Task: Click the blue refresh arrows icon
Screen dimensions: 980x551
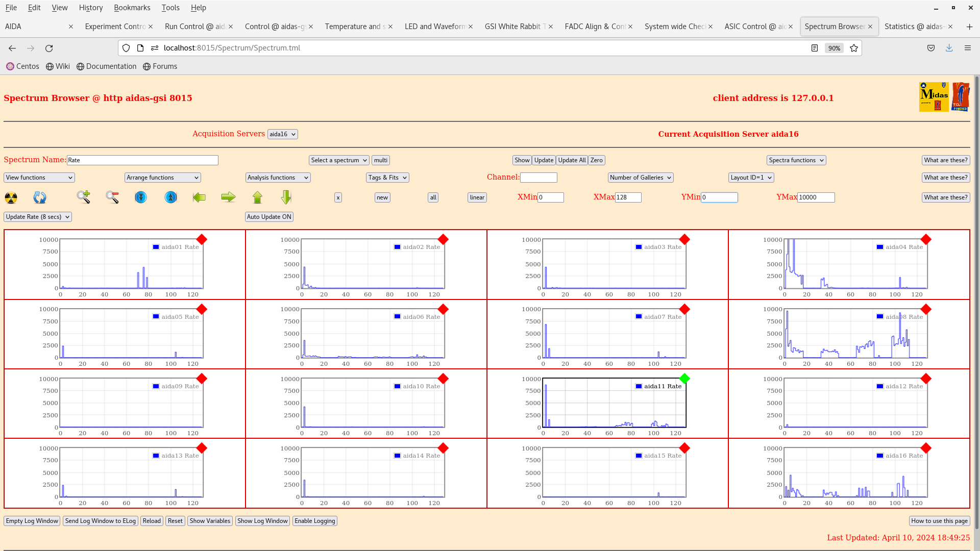Action: click(40, 197)
